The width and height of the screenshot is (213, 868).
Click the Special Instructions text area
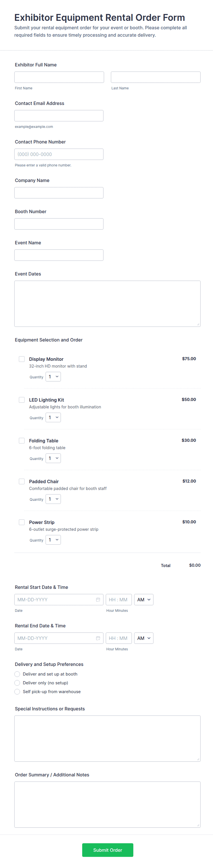[107, 738]
